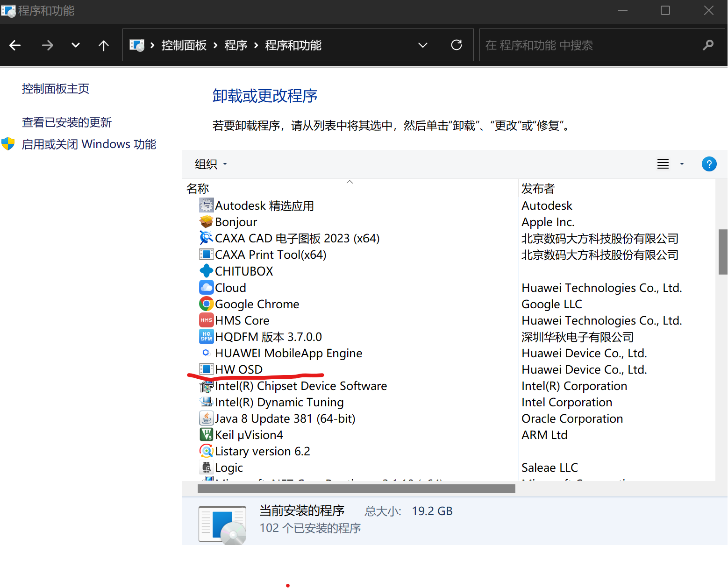Select the HQDFM 版本 3.7.0.0 icon
This screenshot has width=728, height=588.
pyautogui.click(x=207, y=336)
